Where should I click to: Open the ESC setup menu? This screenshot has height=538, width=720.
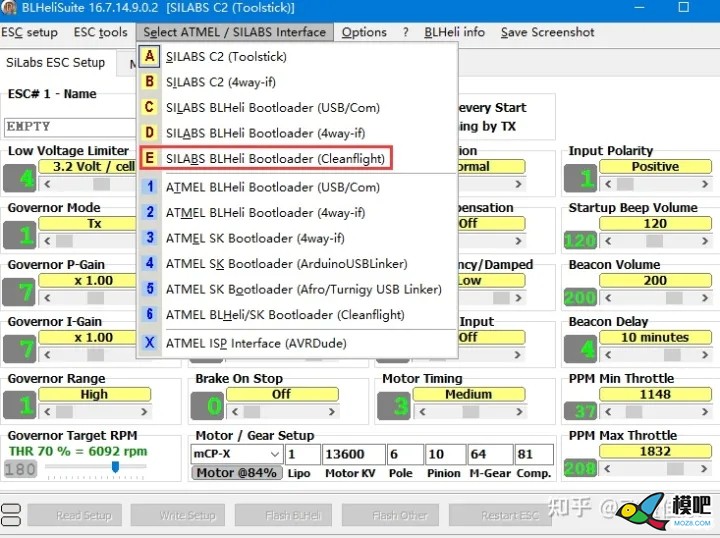(x=29, y=32)
